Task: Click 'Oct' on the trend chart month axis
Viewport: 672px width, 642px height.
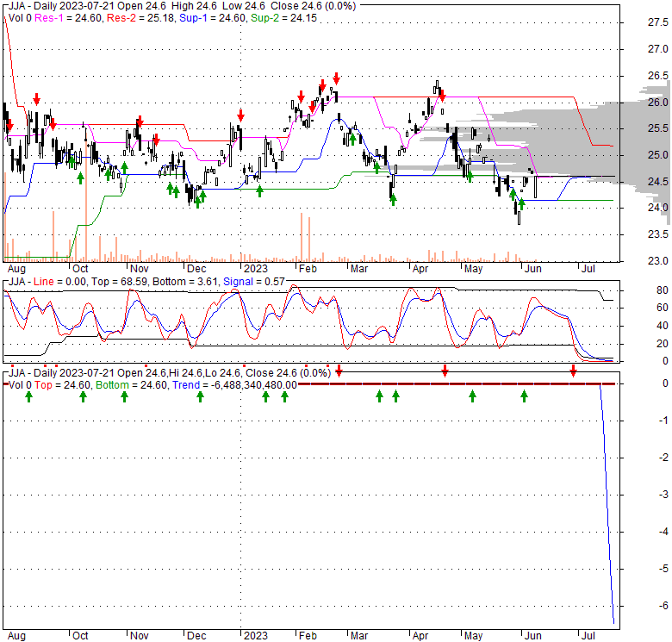Action: tap(80, 636)
